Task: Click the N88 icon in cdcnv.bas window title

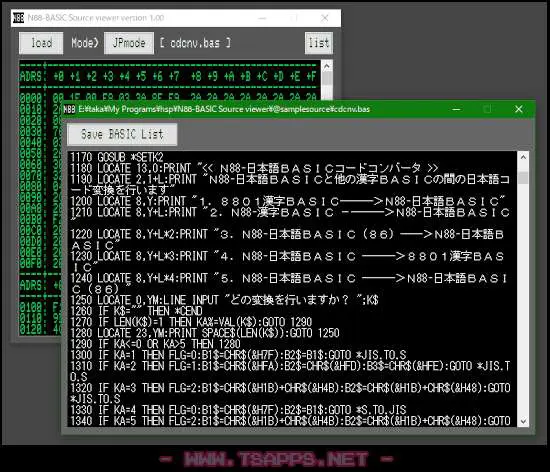Action: tap(69, 109)
